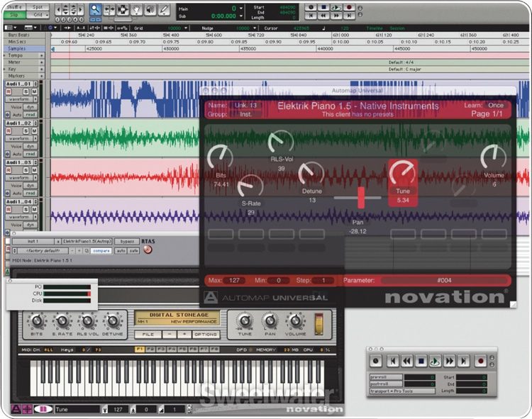Click the OPTIONS button in Elektrik Piano
Image resolution: width=532 pixels, height=419 pixels.
coord(206,334)
